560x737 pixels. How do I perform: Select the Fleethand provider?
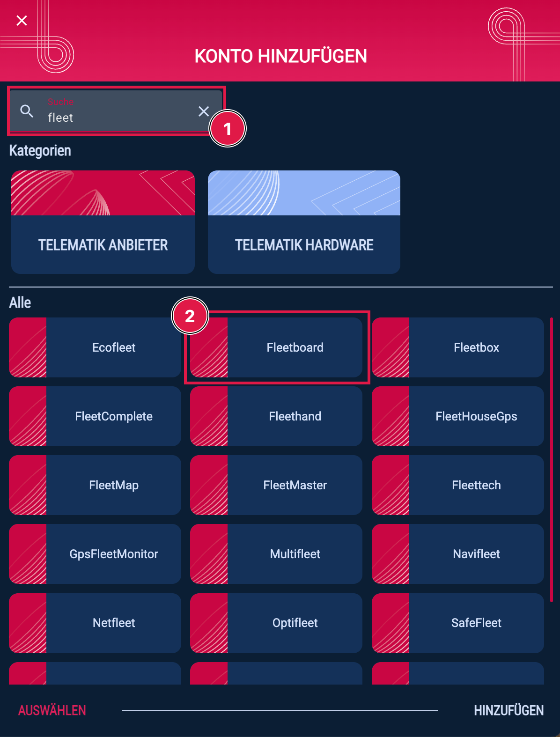[295, 416]
